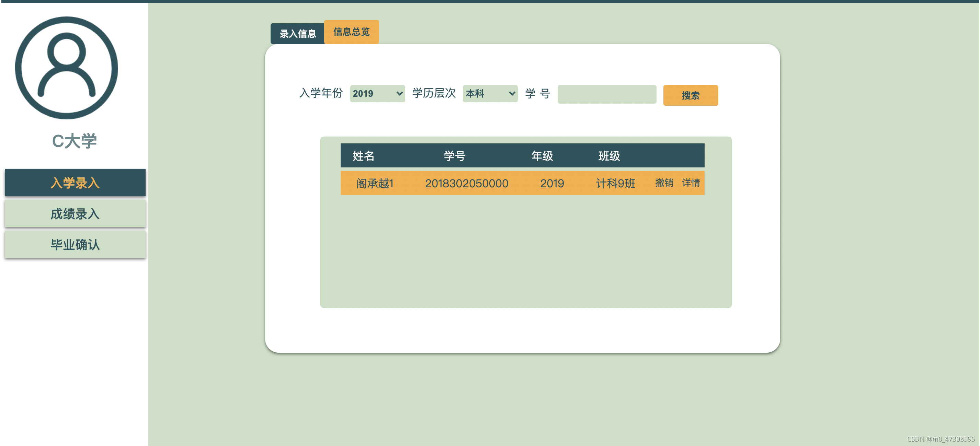Click the 年级 column header
The image size is (980, 446).
pos(542,155)
